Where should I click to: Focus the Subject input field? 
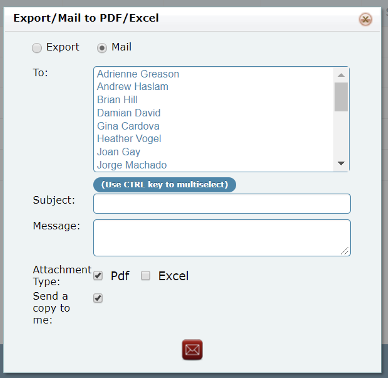(x=222, y=203)
